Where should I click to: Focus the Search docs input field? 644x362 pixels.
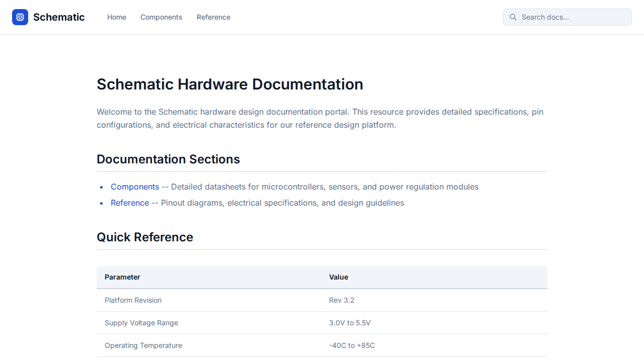coord(574,17)
